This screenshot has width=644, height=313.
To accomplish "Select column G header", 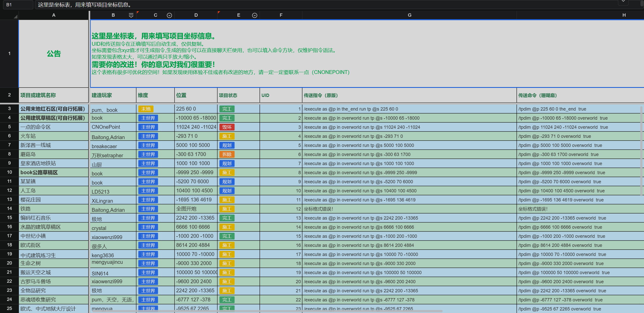I will (409, 15).
